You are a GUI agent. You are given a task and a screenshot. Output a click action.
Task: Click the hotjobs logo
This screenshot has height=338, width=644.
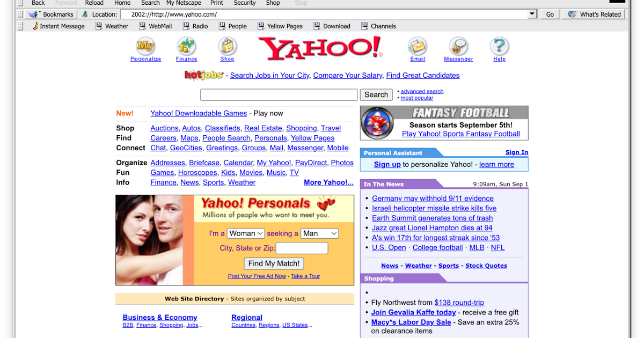[x=204, y=75]
